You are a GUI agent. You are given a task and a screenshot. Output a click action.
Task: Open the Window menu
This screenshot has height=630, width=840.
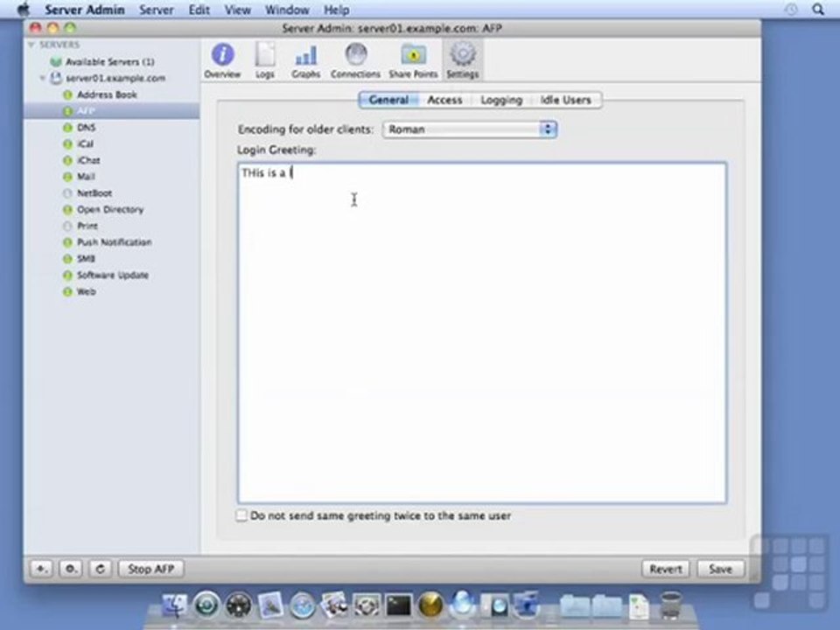287,10
